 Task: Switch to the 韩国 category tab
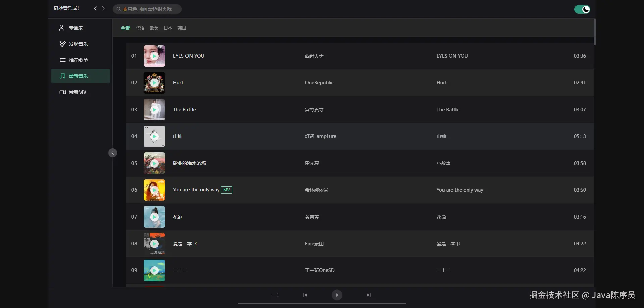click(182, 28)
